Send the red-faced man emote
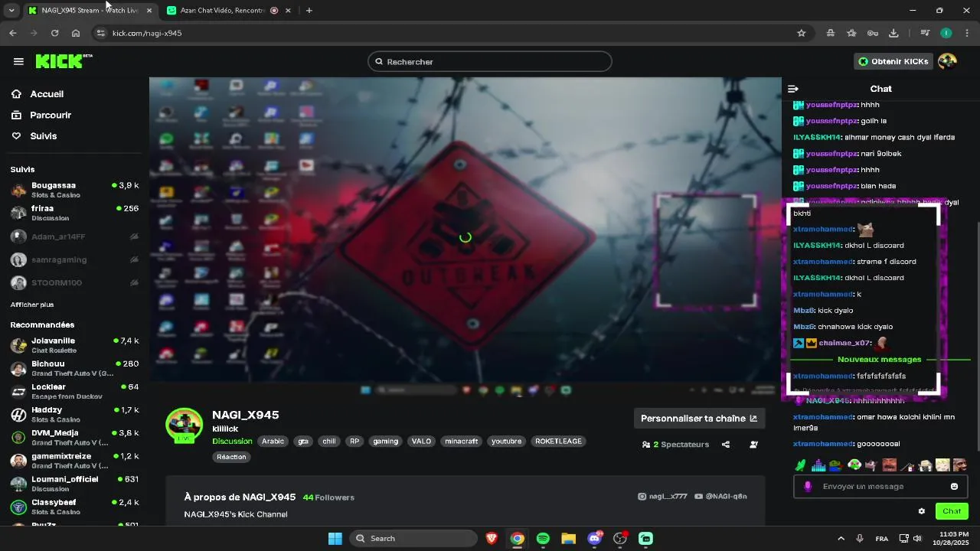 point(889,465)
